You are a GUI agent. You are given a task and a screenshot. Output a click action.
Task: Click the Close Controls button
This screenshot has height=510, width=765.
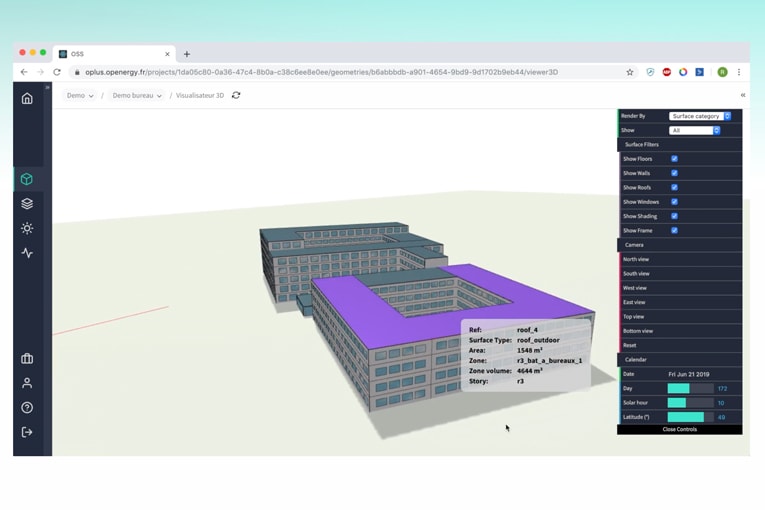(x=679, y=429)
